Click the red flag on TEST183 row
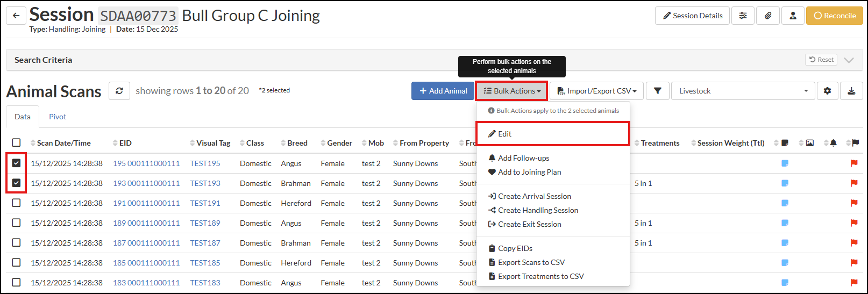This screenshot has height=294, width=868. pyautogui.click(x=853, y=283)
